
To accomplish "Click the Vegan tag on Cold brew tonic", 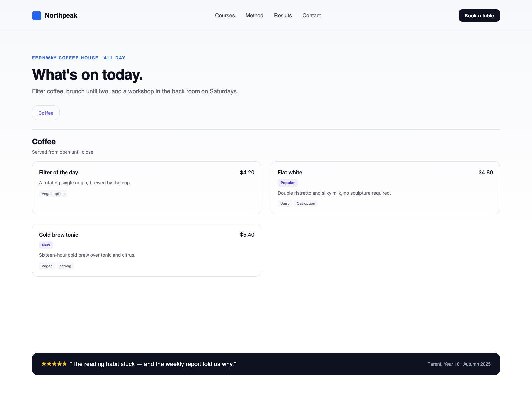I will click(47, 266).
